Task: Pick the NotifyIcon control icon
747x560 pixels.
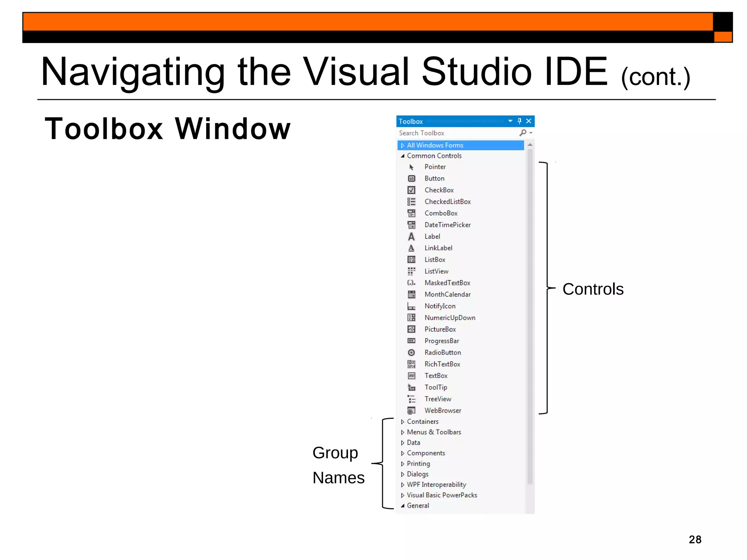Action: point(411,306)
